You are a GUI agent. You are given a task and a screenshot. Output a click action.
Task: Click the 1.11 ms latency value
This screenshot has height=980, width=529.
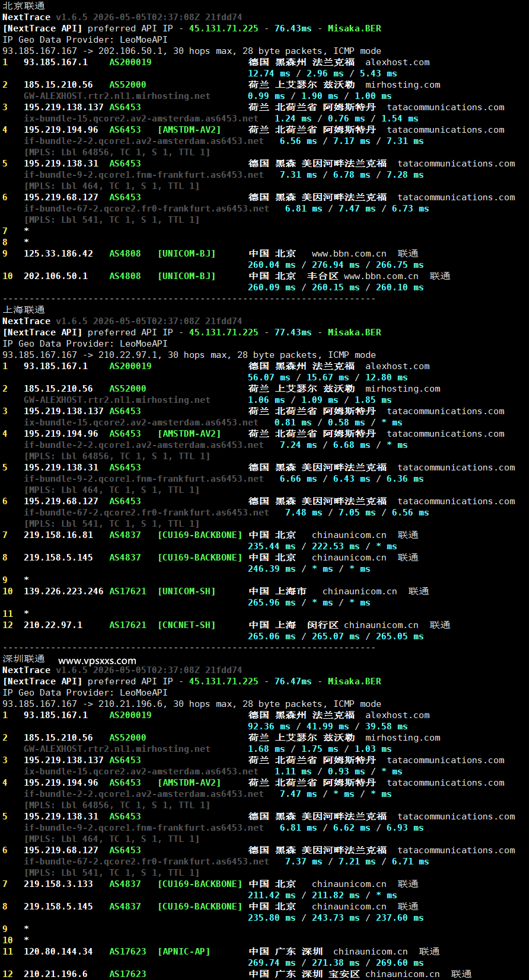(293, 771)
